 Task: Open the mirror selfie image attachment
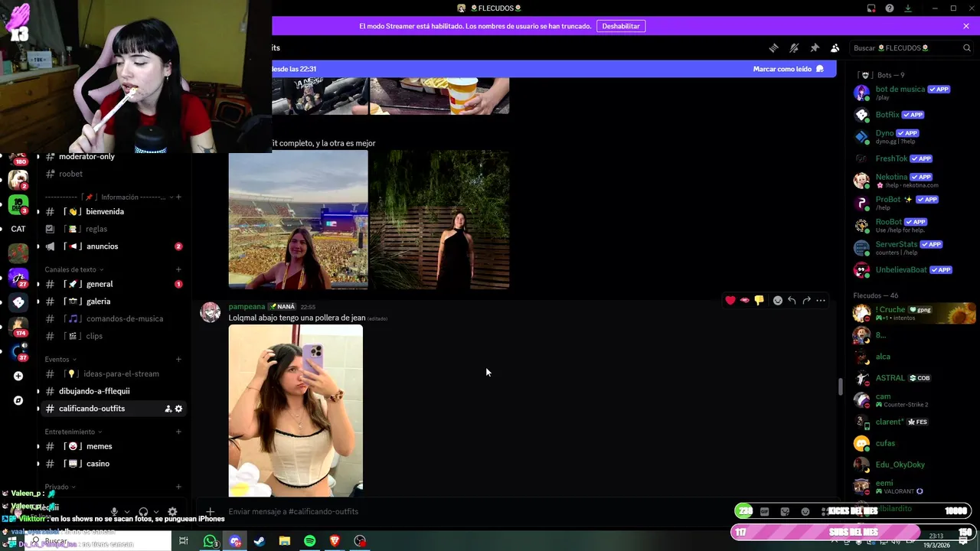pos(296,410)
